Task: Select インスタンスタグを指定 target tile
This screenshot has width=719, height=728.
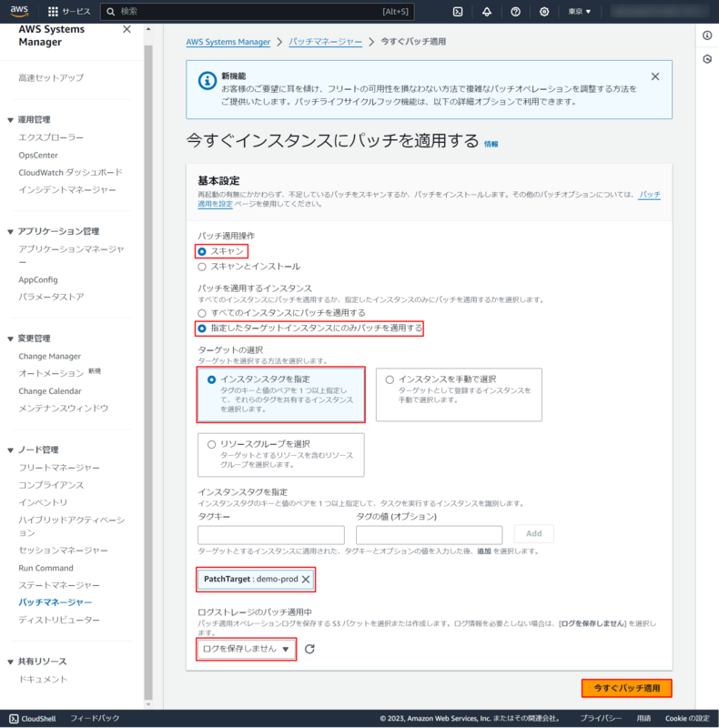Action: [281, 395]
